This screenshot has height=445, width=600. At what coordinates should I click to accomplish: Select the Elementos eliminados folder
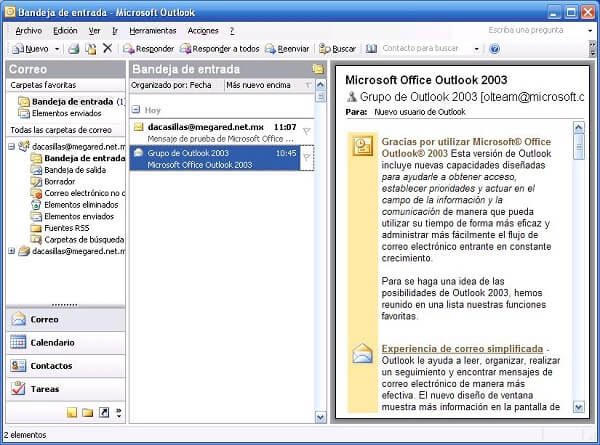click(x=75, y=205)
